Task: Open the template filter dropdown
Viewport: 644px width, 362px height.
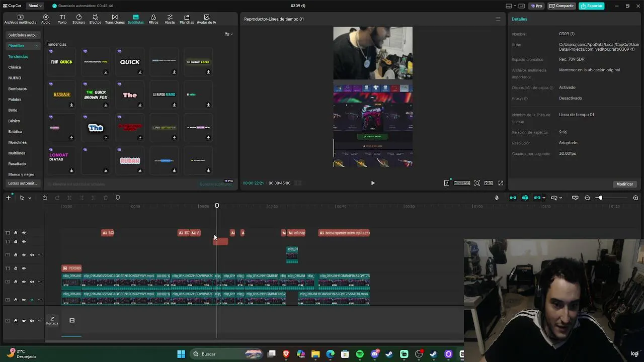Action: click(228, 34)
